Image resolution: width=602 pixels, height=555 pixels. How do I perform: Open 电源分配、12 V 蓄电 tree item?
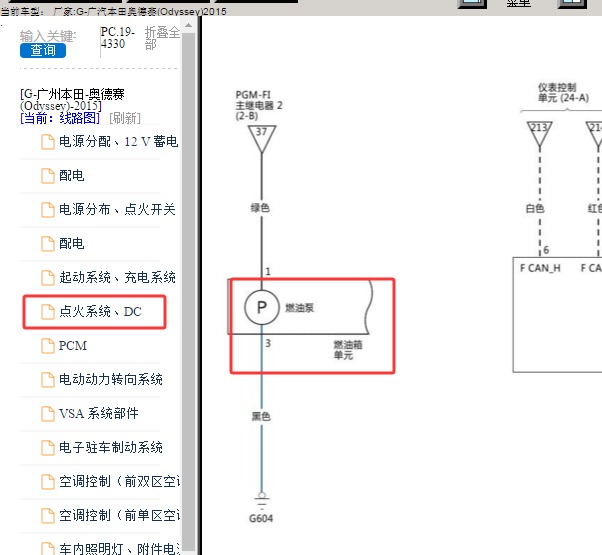pyautogui.click(x=118, y=142)
